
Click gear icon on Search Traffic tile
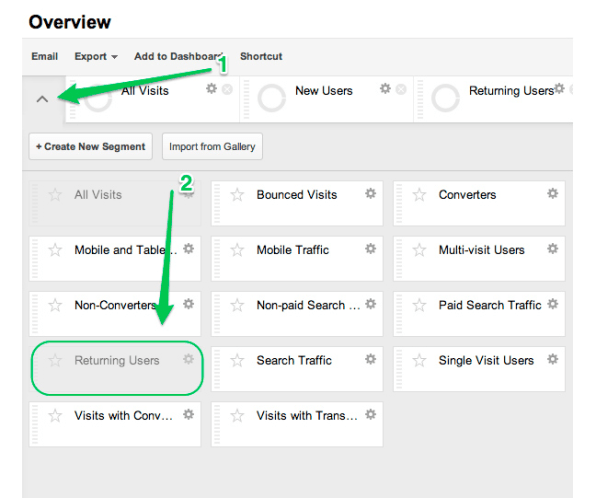click(x=371, y=359)
